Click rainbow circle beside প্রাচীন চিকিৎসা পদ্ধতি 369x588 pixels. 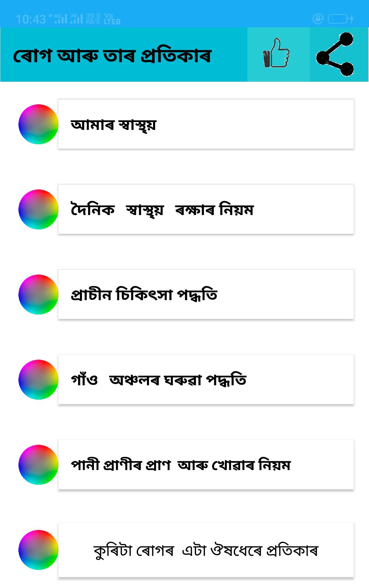[x=38, y=294]
